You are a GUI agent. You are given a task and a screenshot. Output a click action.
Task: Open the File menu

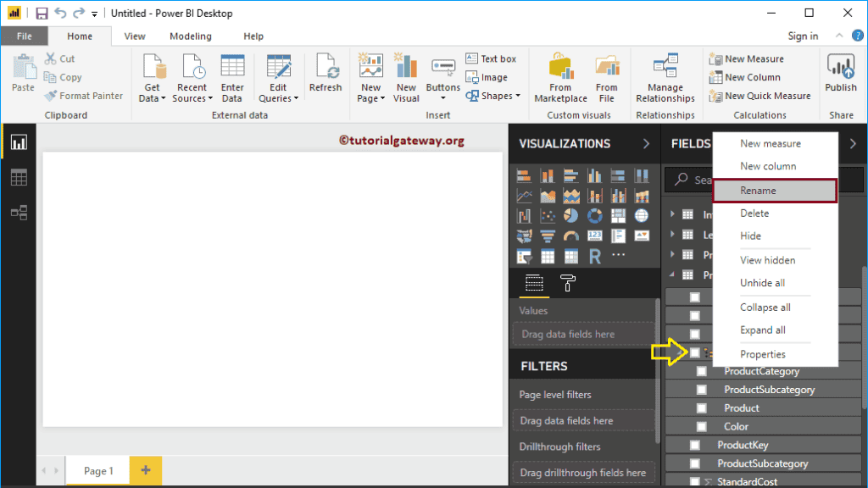point(25,36)
